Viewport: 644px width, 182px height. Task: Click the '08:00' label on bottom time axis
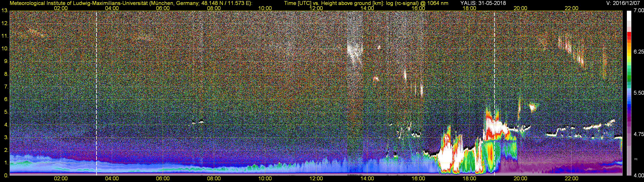point(214,179)
